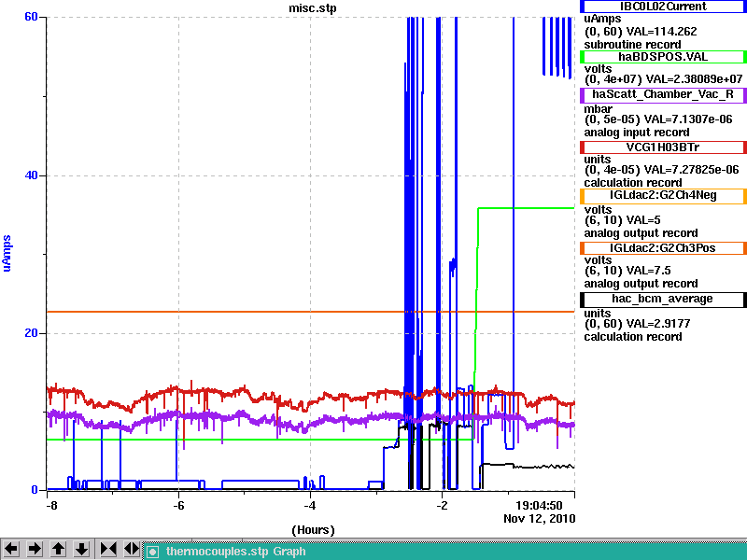Image resolution: width=747 pixels, height=560 pixels.
Task: Shift the graph down with down arrow
Action: click(x=82, y=549)
